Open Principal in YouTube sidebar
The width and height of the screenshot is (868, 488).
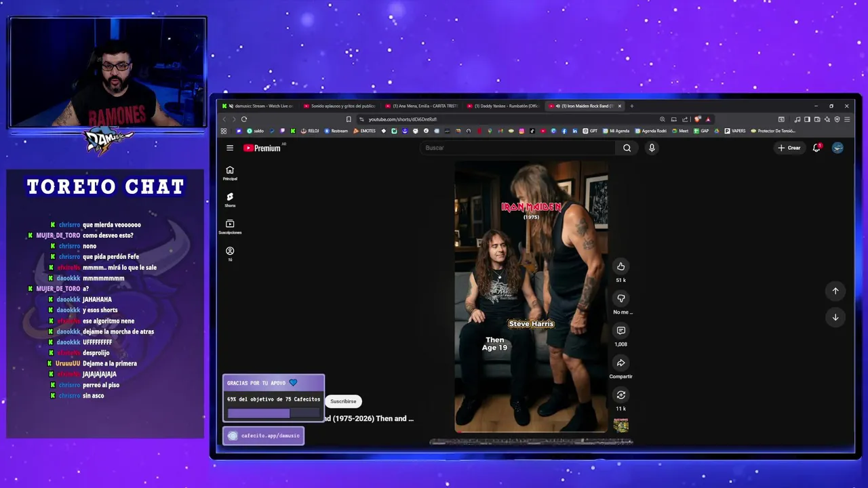point(230,173)
